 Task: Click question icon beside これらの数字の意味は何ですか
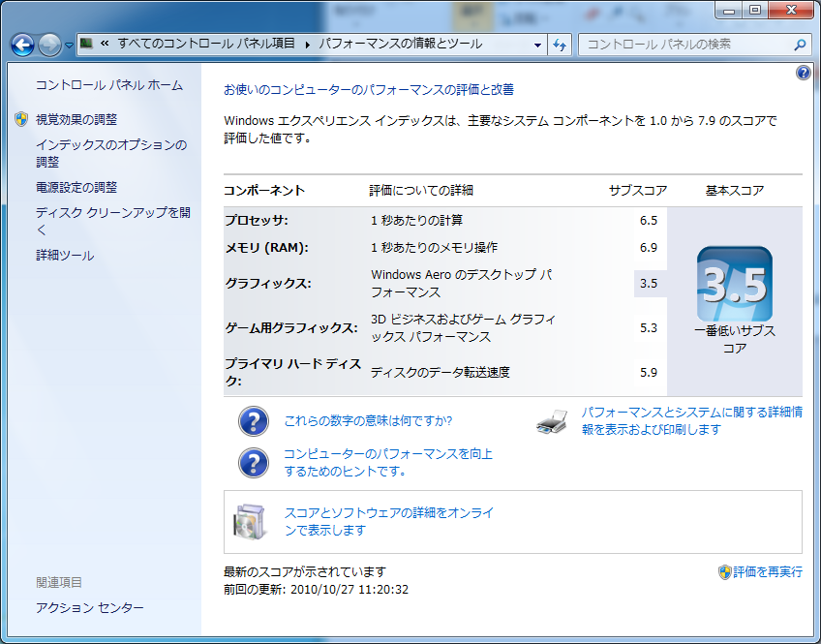pos(253,421)
